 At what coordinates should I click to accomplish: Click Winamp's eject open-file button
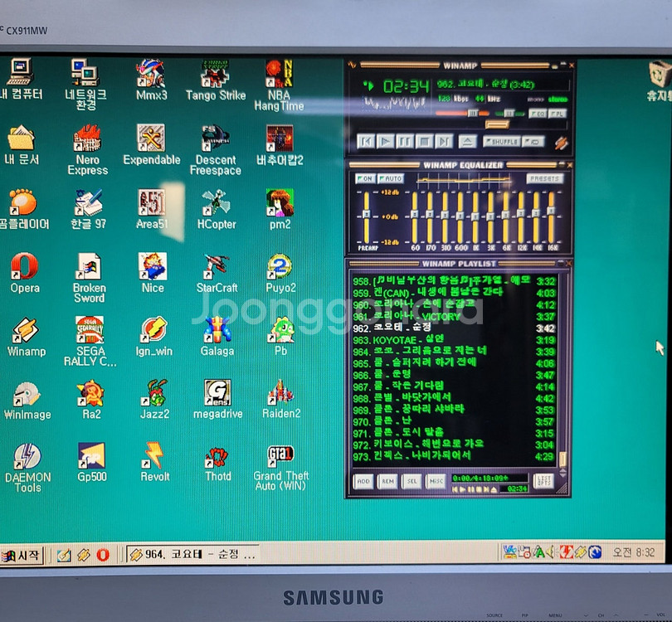coord(468,141)
